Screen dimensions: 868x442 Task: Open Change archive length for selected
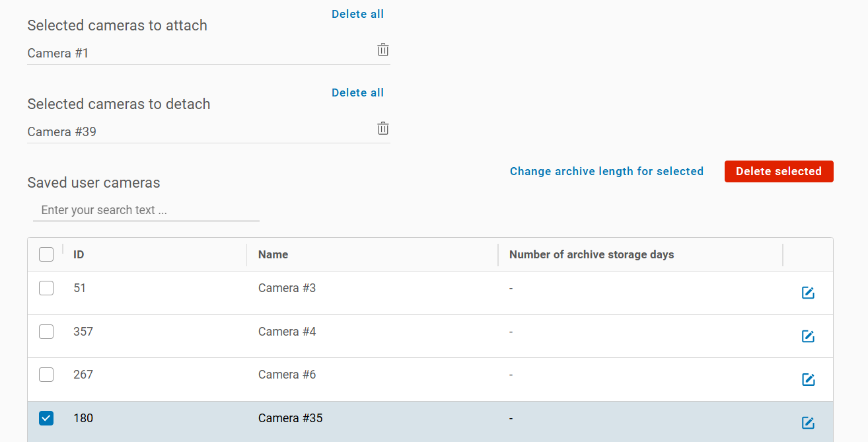606,171
